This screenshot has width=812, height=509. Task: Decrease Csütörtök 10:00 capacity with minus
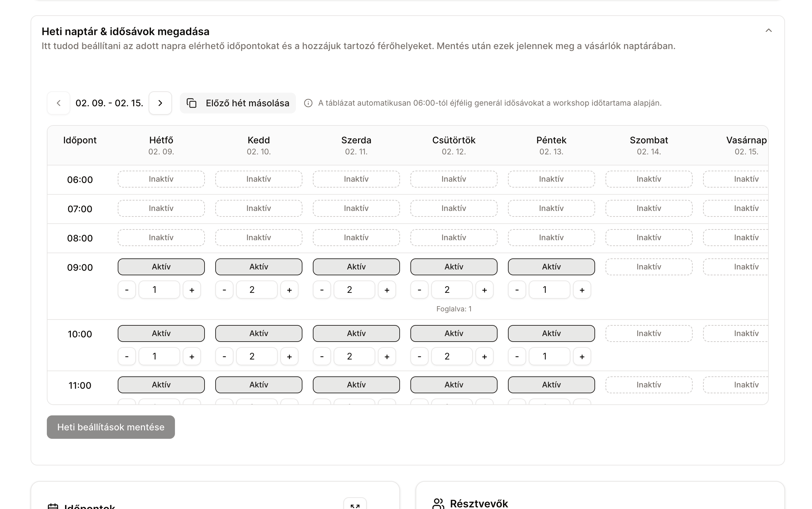click(419, 357)
